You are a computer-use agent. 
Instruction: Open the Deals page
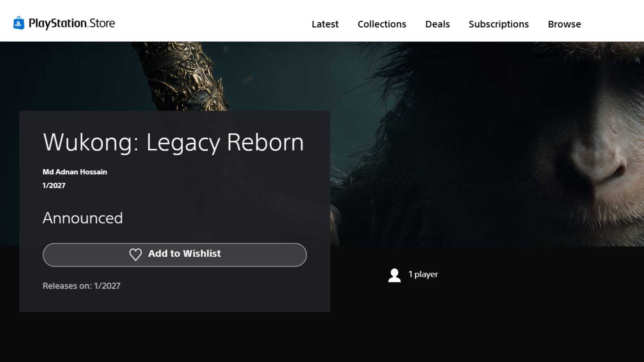click(x=437, y=24)
